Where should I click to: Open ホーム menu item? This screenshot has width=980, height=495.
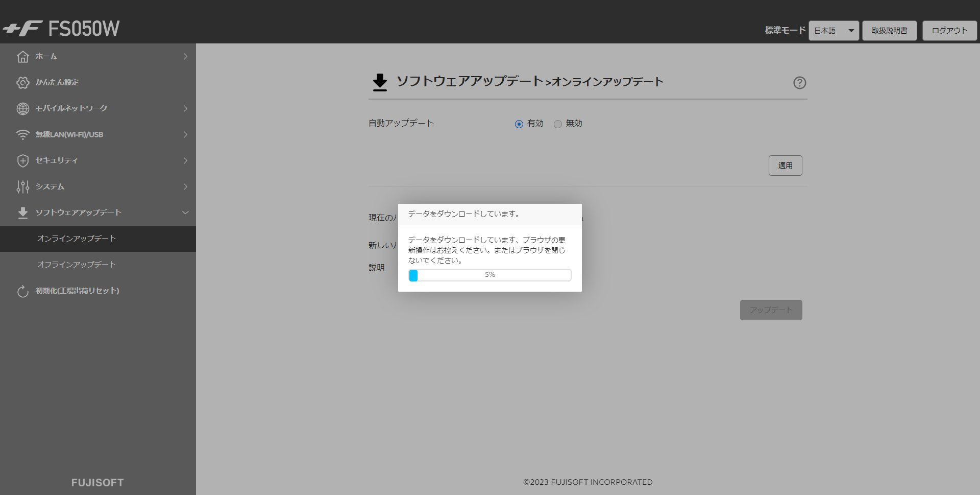[x=98, y=57]
